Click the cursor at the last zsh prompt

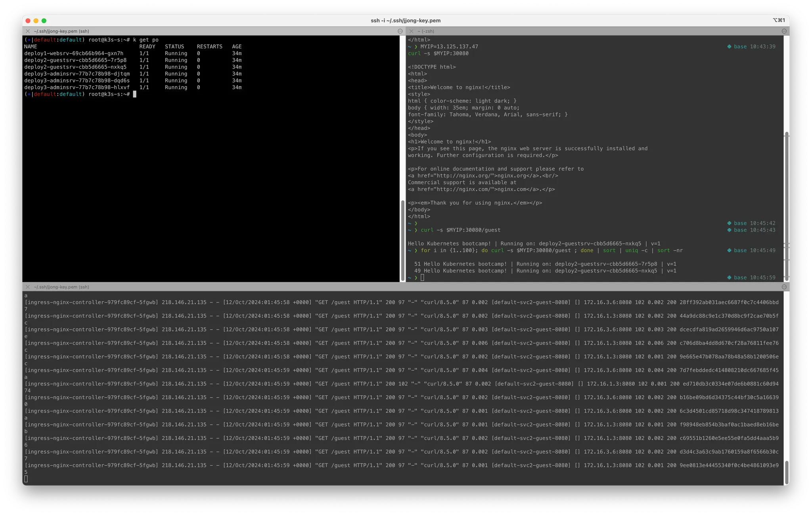pyautogui.click(x=422, y=278)
